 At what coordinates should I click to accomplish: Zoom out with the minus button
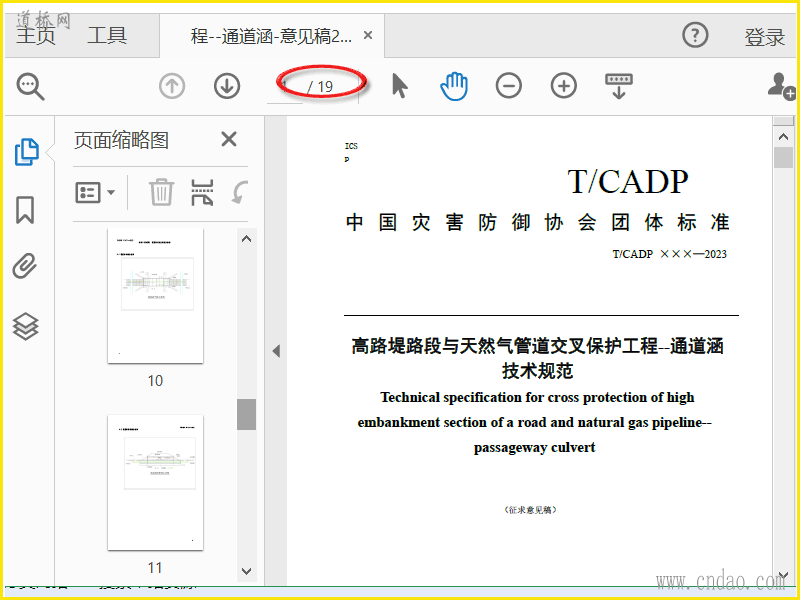pos(509,85)
